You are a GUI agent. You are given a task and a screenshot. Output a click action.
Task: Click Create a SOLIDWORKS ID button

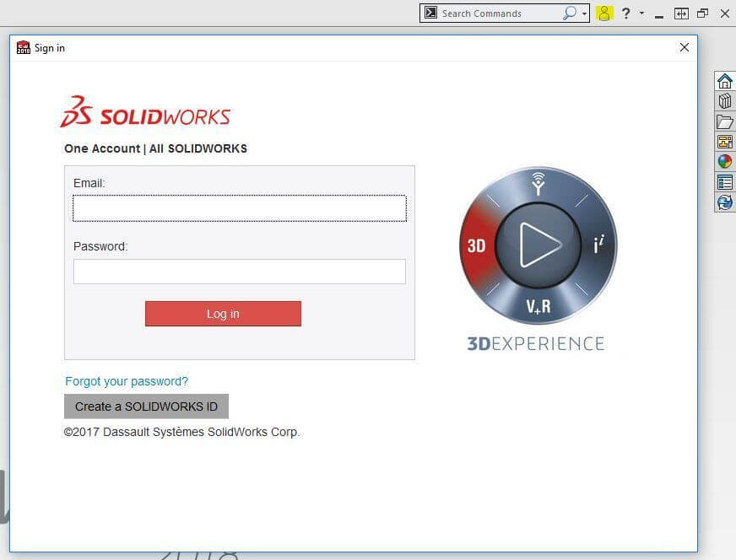[147, 407]
